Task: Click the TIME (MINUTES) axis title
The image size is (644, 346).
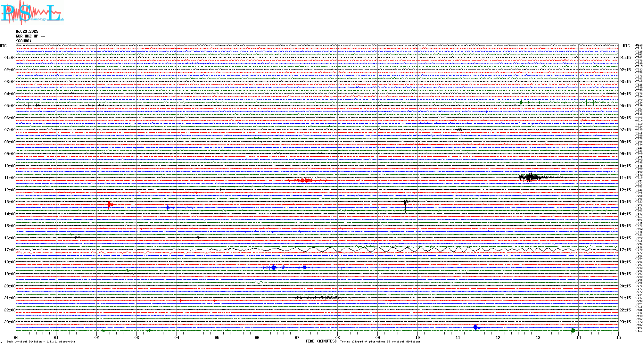Action: 321,341
